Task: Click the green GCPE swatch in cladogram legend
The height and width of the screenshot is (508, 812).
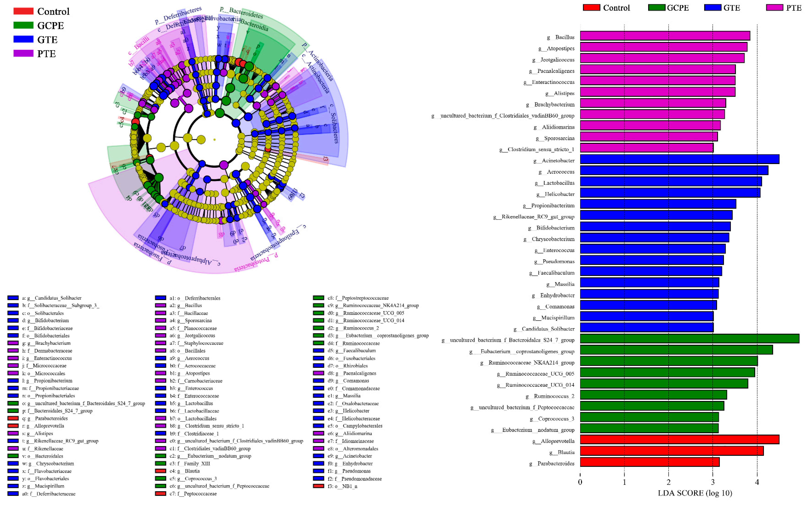Action: (23, 25)
